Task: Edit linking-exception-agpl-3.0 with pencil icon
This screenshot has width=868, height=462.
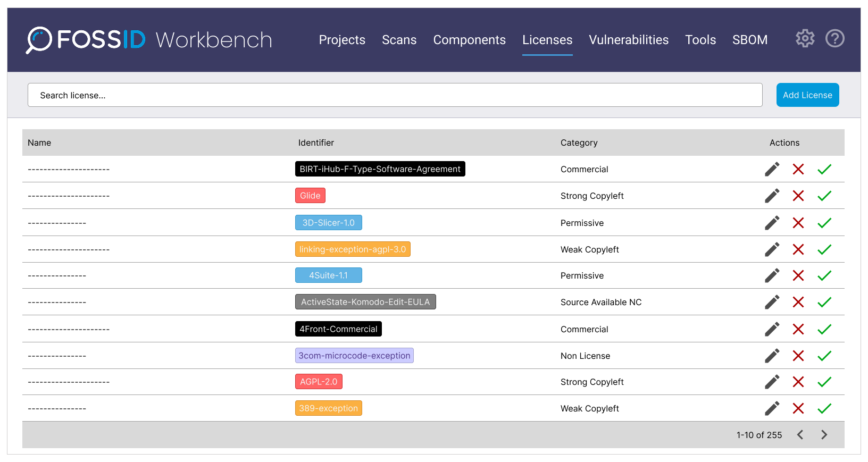Action: [x=772, y=249]
